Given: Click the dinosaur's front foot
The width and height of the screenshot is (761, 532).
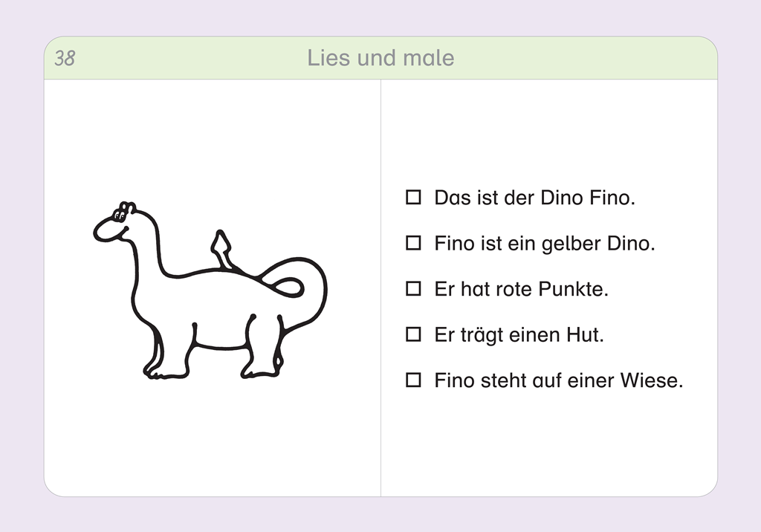Looking at the screenshot, I should click(164, 372).
